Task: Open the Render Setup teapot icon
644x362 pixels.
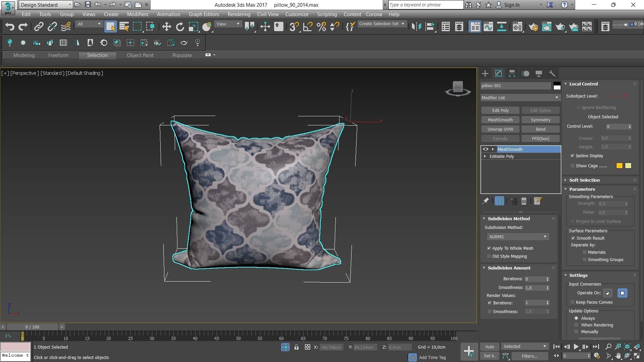Action: [533, 26]
